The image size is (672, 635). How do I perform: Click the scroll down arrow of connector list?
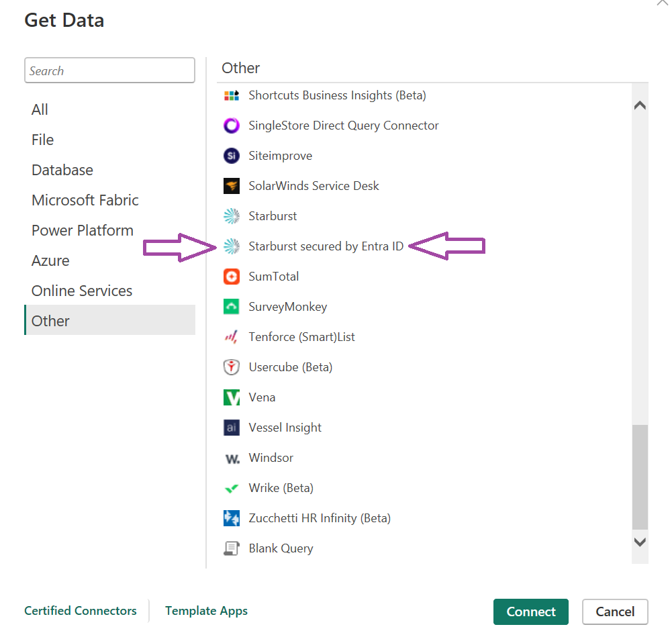pyautogui.click(x=640, y=542)
